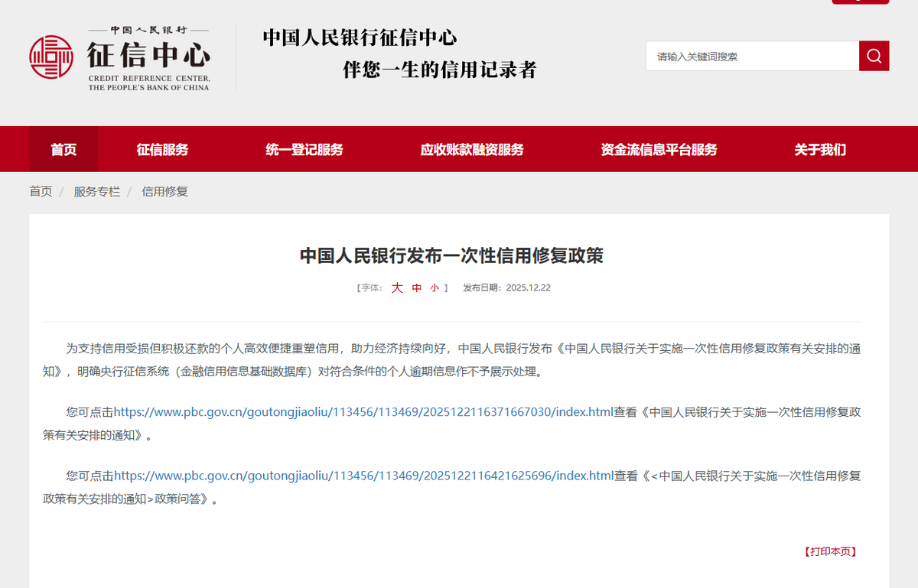Open the pbc.gov.cn link ending 2025122116371667030
Viewport: 918px width, 588px height.
click(x=363, y=412)
